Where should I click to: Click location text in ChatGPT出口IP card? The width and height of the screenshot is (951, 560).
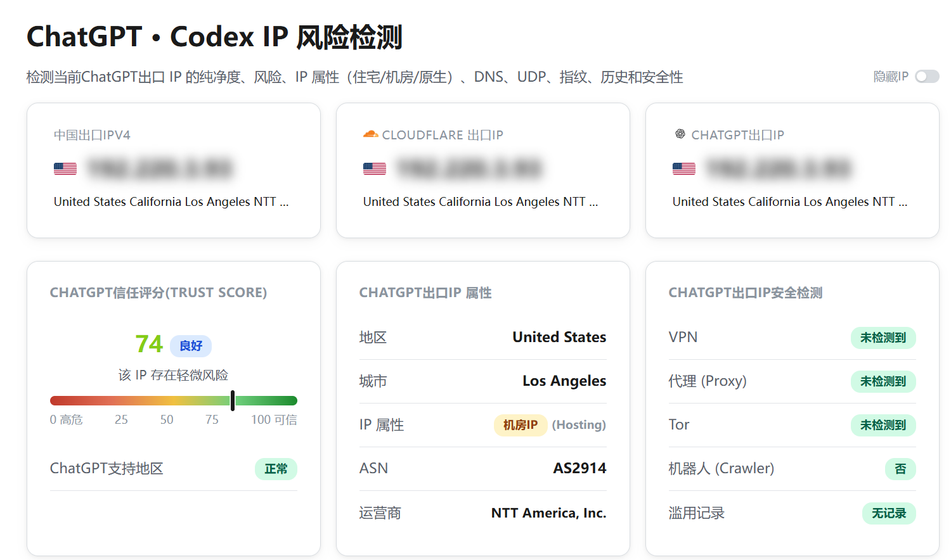[x=790, y=201]
